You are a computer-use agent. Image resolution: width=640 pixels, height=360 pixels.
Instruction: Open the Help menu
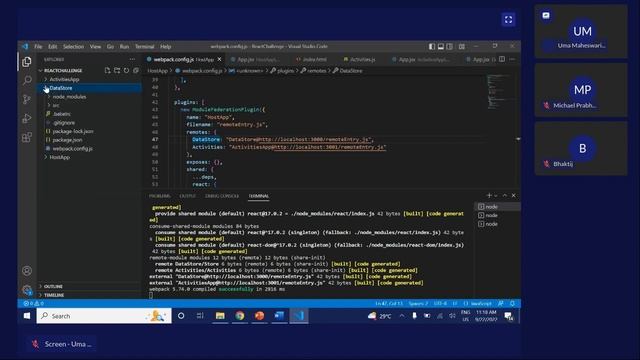tap(165, 47)
